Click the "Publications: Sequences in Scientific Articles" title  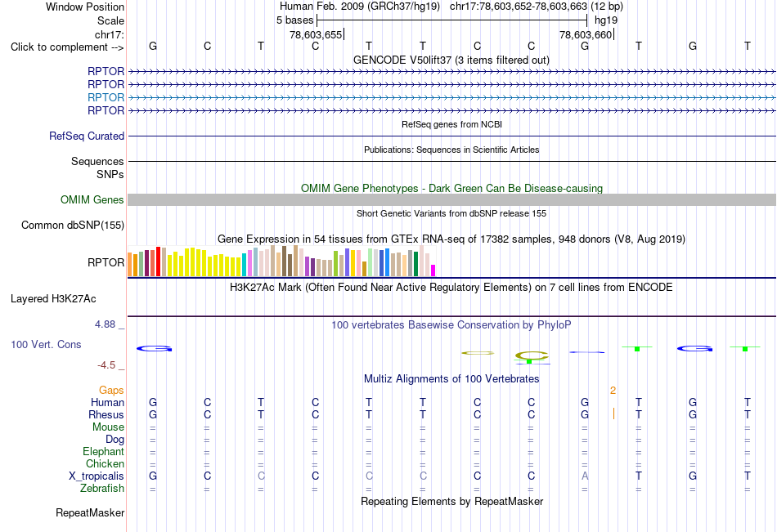451,150
